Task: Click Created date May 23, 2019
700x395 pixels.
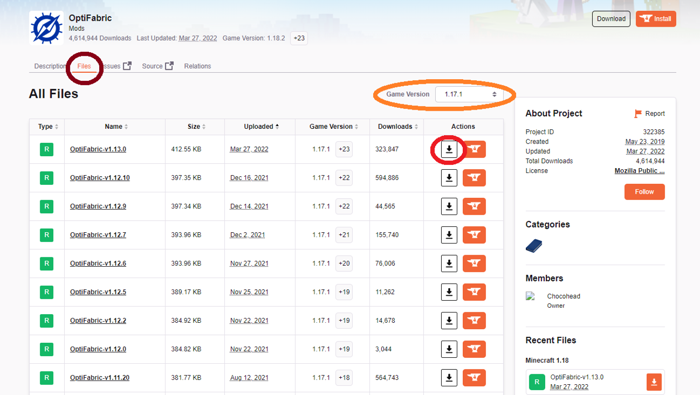Action: (x=645, y=141)
